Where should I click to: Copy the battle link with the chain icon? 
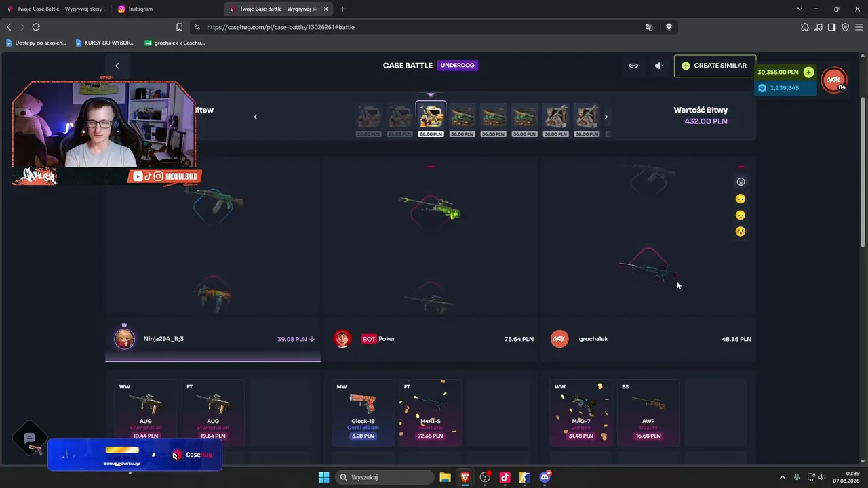(x=633, y=66)
